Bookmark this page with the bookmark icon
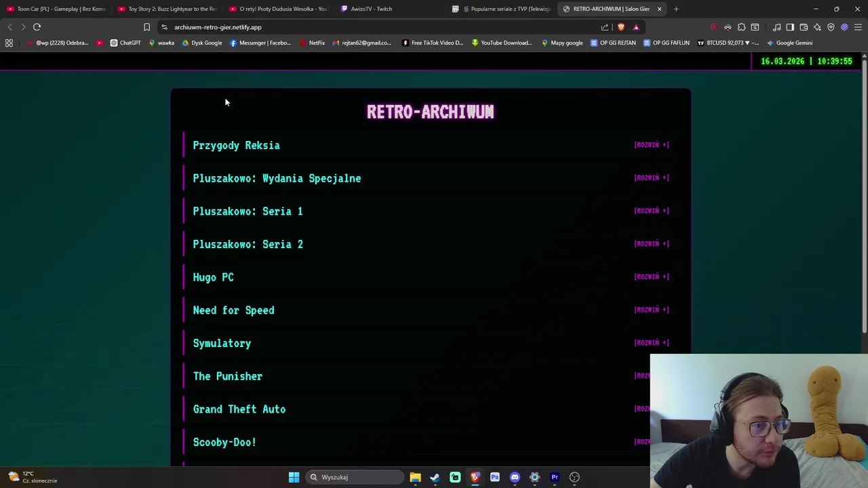This screenshot has width=868, height=488. [x=146, y=27]
